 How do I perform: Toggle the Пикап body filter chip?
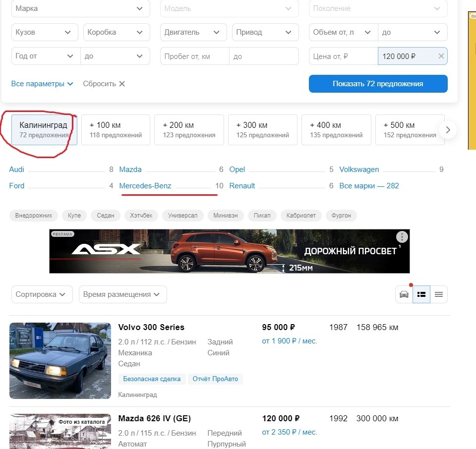pyautogui.click(x=262, y=216)
